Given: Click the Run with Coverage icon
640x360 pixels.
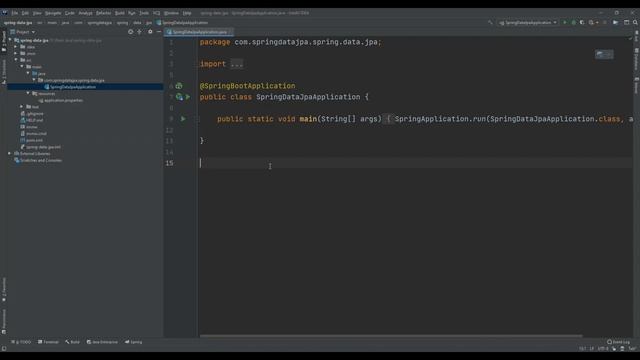Looking at the screenshot, I should point(582,22).
